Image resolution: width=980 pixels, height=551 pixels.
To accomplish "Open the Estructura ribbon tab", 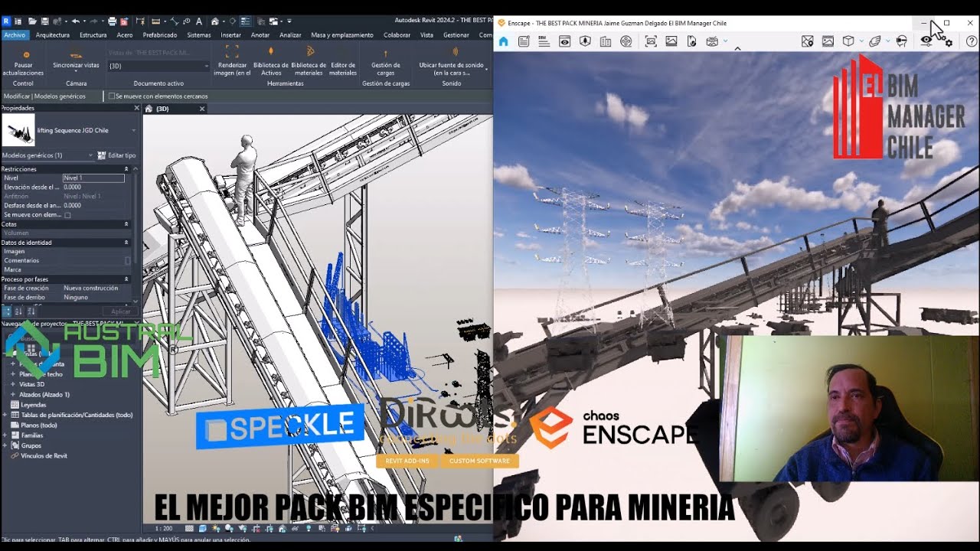I will point(93,34).
